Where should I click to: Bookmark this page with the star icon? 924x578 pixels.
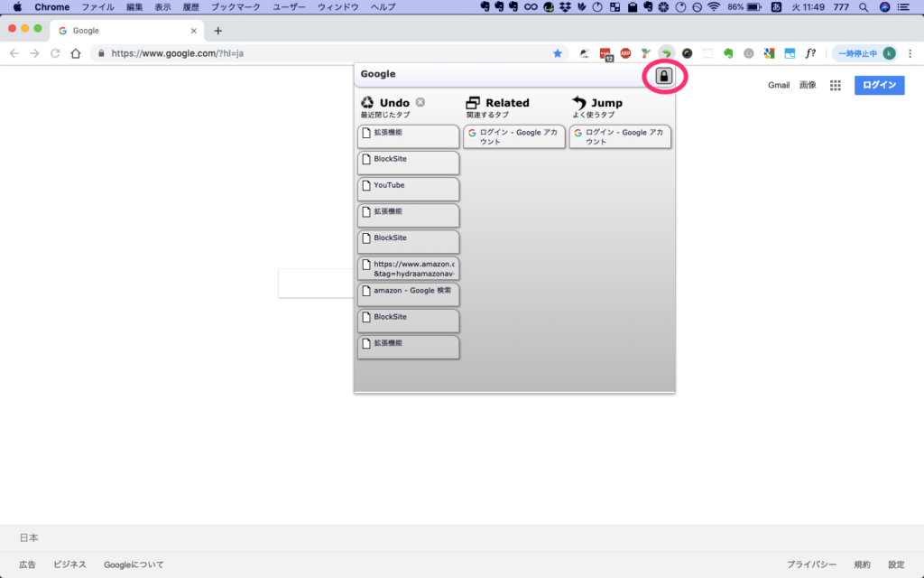point(557,53)
